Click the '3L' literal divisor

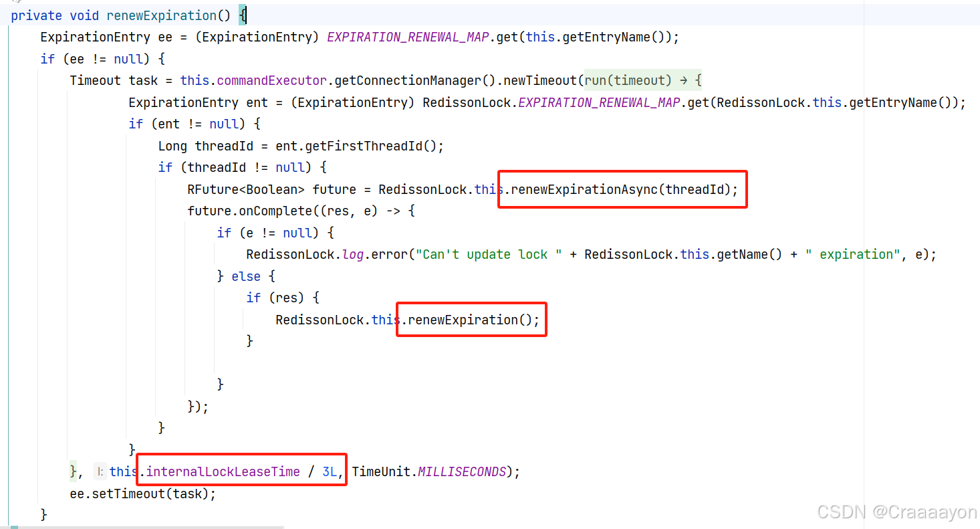coord(330,471)
